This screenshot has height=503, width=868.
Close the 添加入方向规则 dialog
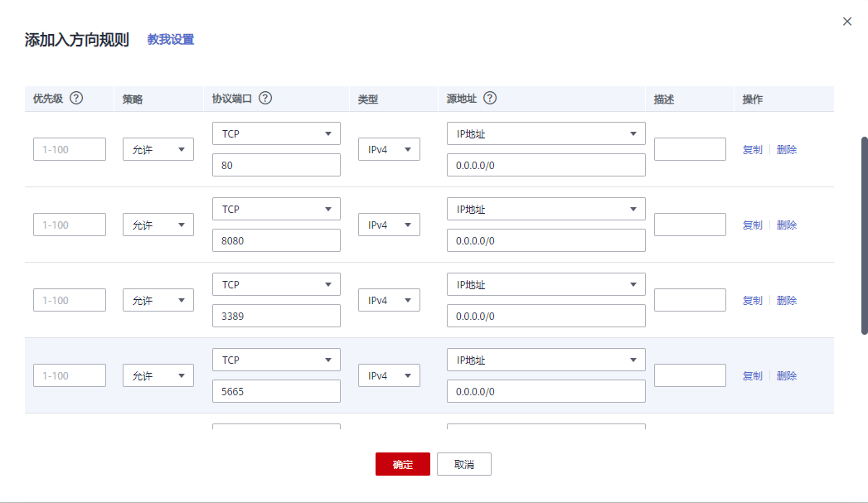tap(847, 22)
